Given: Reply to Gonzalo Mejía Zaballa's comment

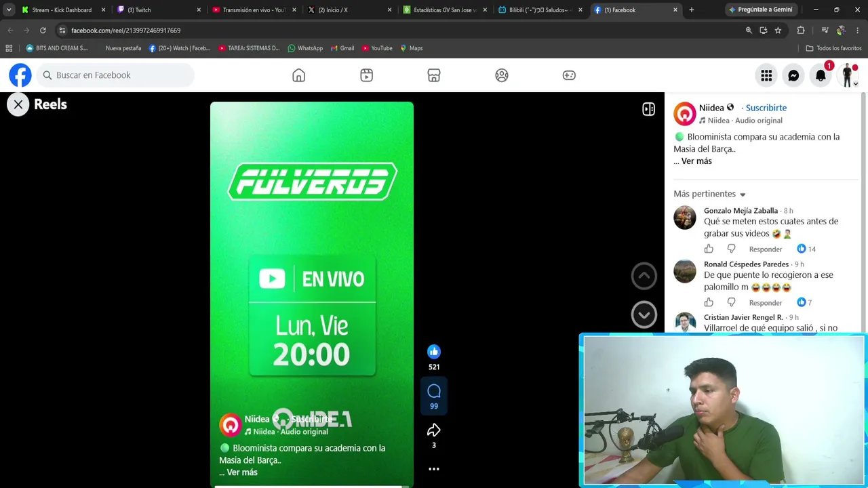Looking at the screenshot, I should pyautogui.click(x=766, y=249).
